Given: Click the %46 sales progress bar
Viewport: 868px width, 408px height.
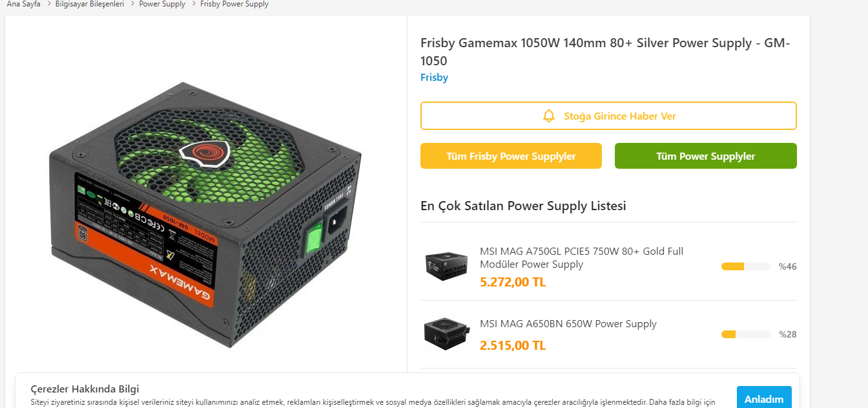Looking at the screenshot, I should pyautogui.click(x=746, y=266).
